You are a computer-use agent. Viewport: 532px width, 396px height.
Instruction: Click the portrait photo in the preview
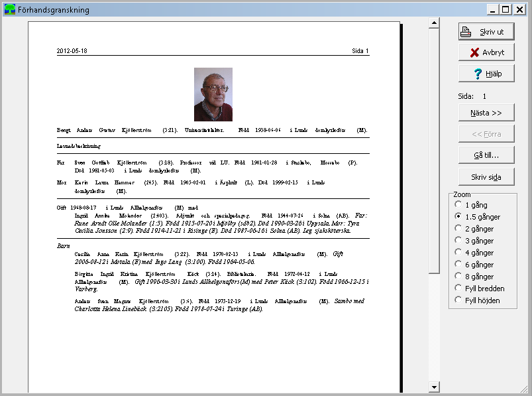(x=213, y=94)
